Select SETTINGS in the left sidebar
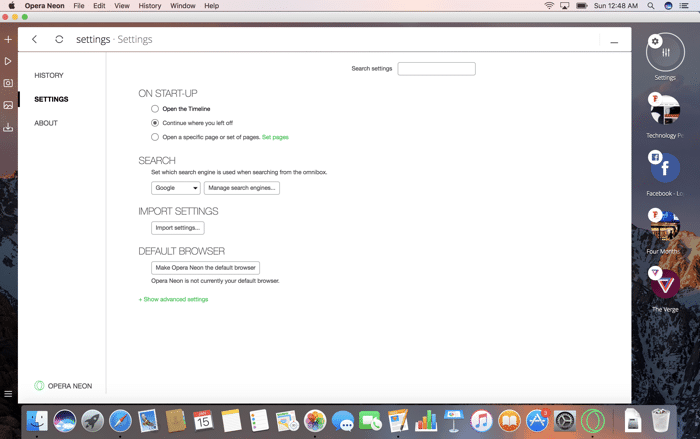Viewport: 700px width, 439px height. (x=51, y=99)
